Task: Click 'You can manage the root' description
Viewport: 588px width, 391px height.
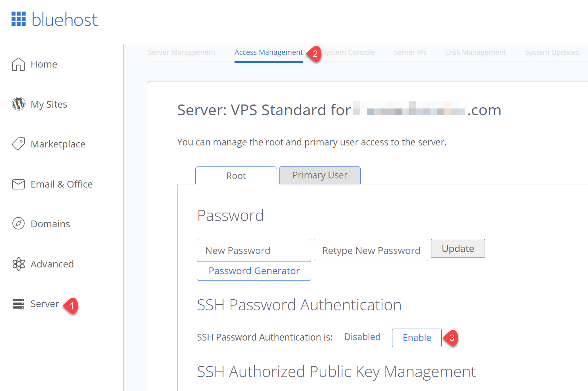Action: (312, 142)
